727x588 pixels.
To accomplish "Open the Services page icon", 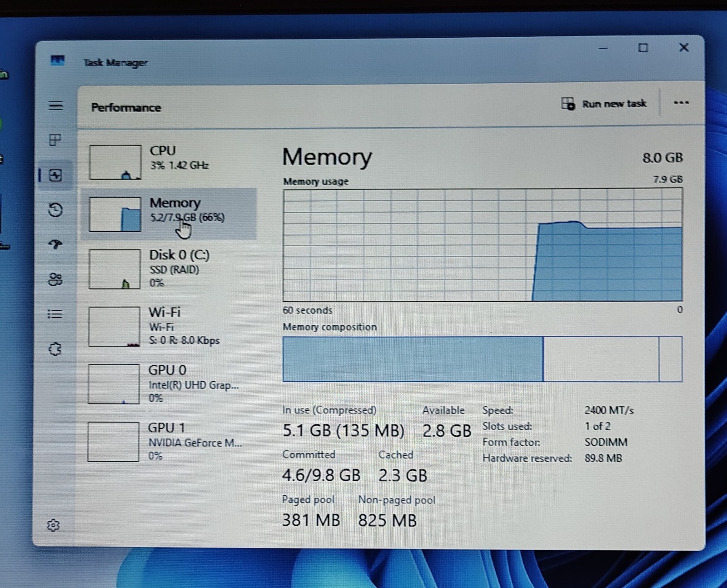I will click(55, 349).
